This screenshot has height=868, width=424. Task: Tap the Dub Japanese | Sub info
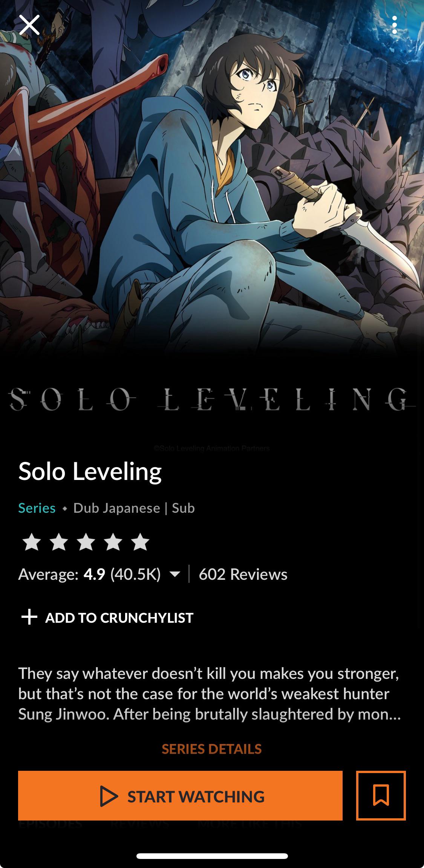click(134, 508)
